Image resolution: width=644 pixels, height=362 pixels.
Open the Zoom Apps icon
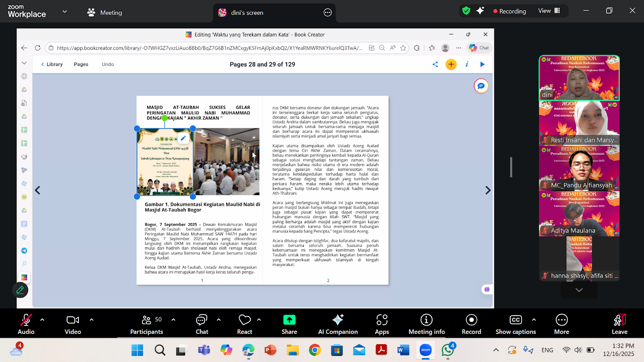[382, 324]
